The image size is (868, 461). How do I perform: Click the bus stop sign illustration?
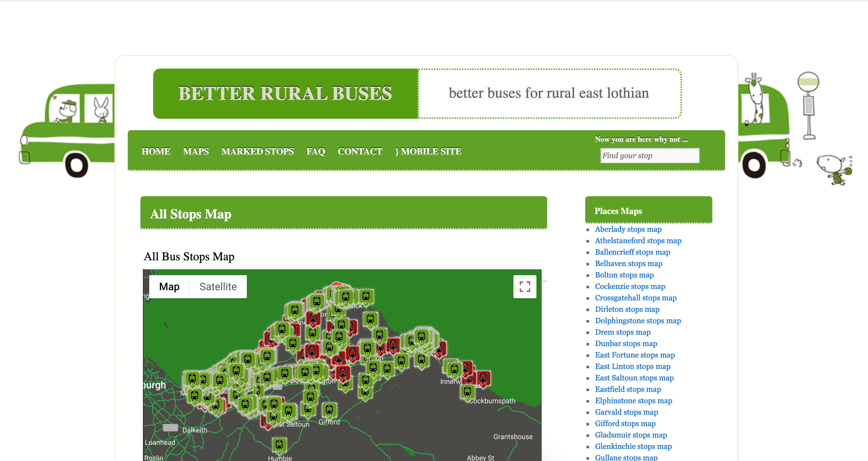click(808, 105)
